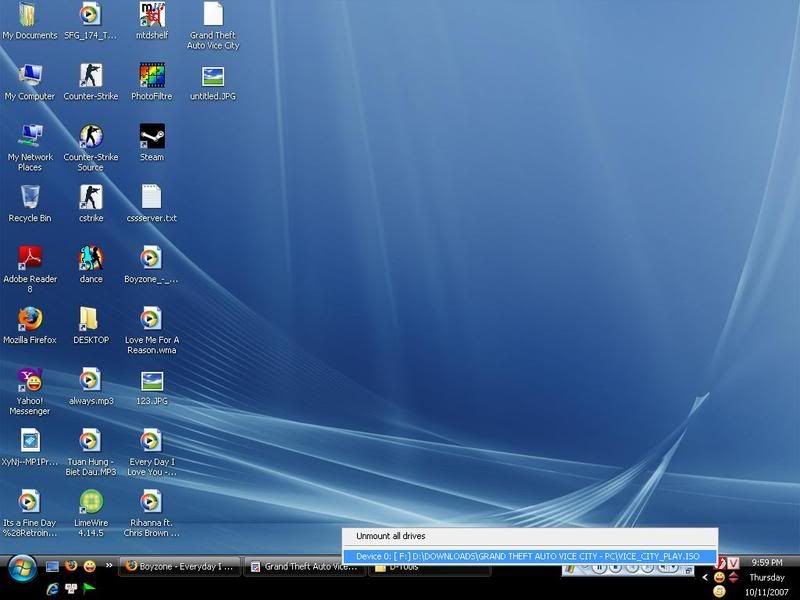The image size is (800, 600).
Task: Click the green flag Quick Launch icon
Action: [x=89, y=589]
